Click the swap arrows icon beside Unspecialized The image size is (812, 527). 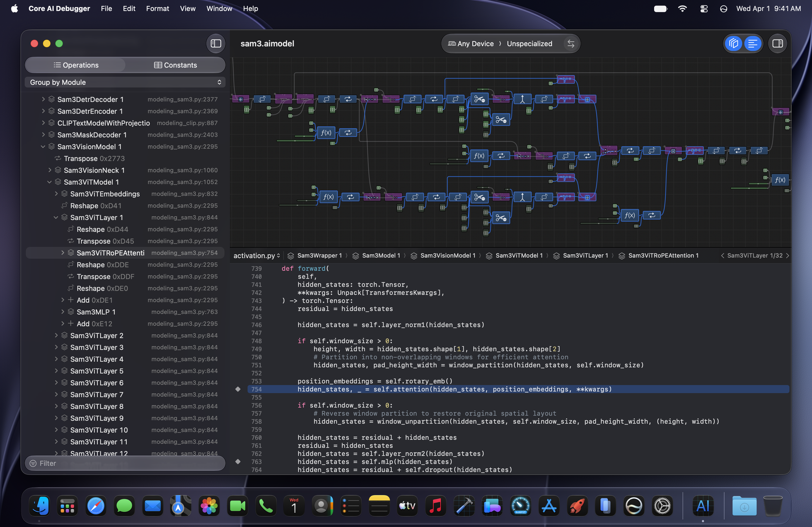coord(571,43)
